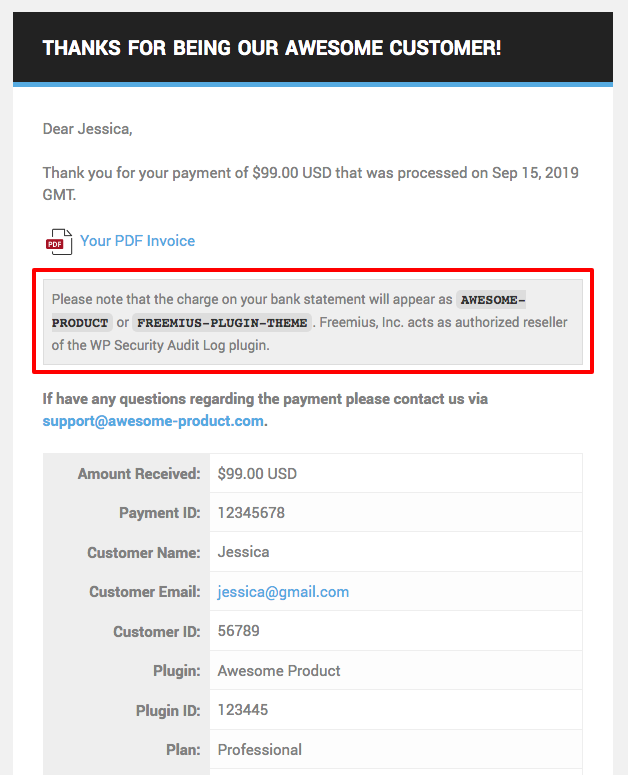
Task: Click the Plugin value Awesome Product
Action: tap(279, 671)
